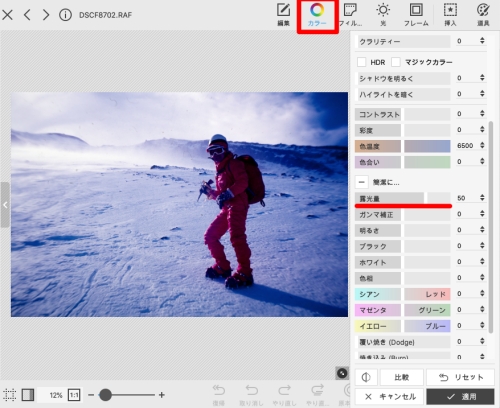Adjust the ガンマ補正 gamma slider
The height and width of the screenshot is (408, 500).
tap(403, 214)
